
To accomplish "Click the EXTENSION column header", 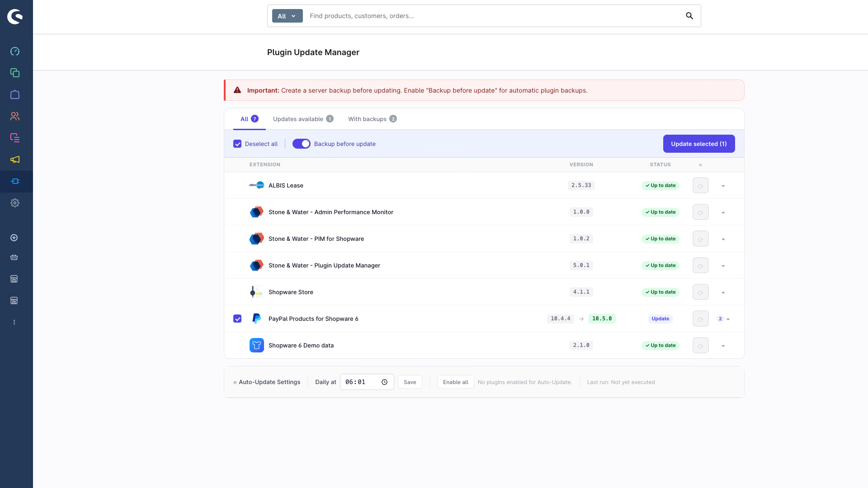I will (265, 165).
